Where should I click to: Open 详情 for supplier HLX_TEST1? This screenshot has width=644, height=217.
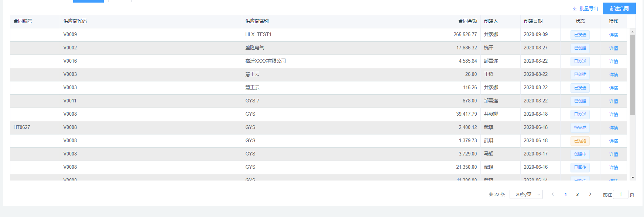613,35
